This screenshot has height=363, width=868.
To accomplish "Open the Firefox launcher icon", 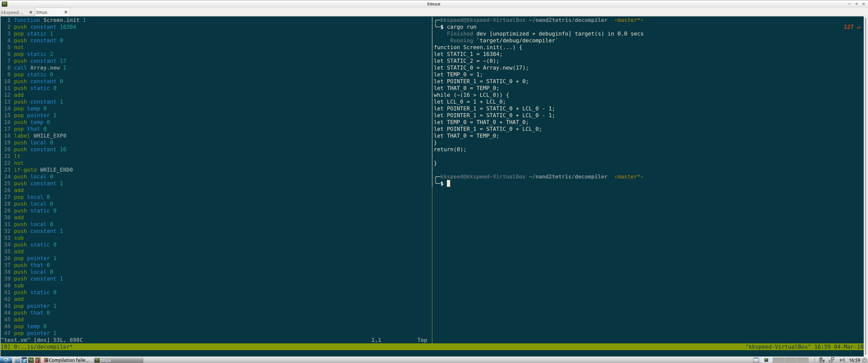I will (38, 360).
